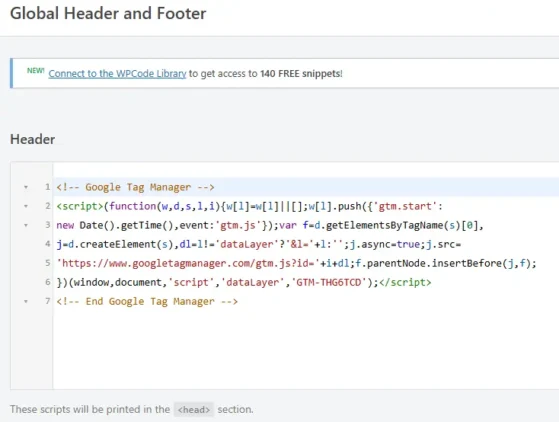Collapse code fold arrow on line 3

[x=26, y=225]
